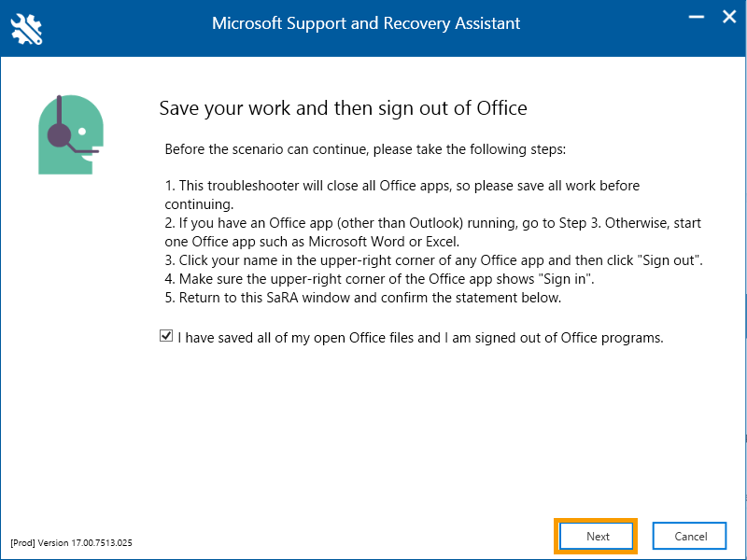Click step 5 "Return to this SaRA window"
This screenshot has width=747, height=560.
[x=363, y=298]
